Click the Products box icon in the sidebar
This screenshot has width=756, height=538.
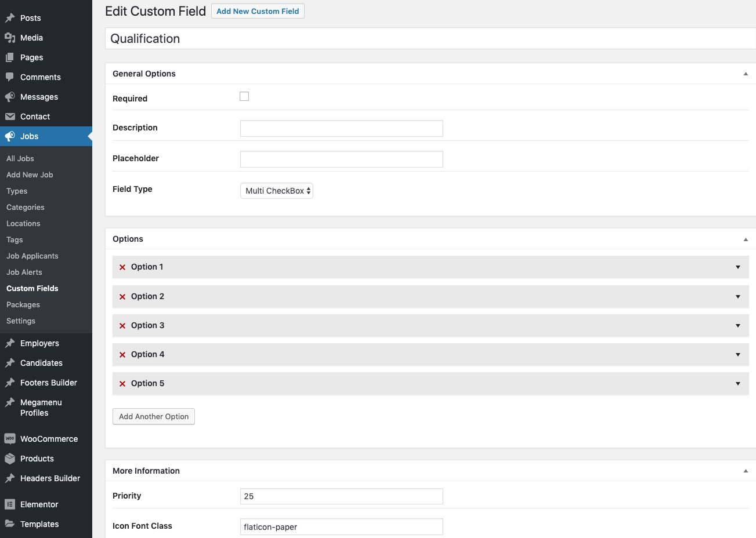click(x=10, y=459)
